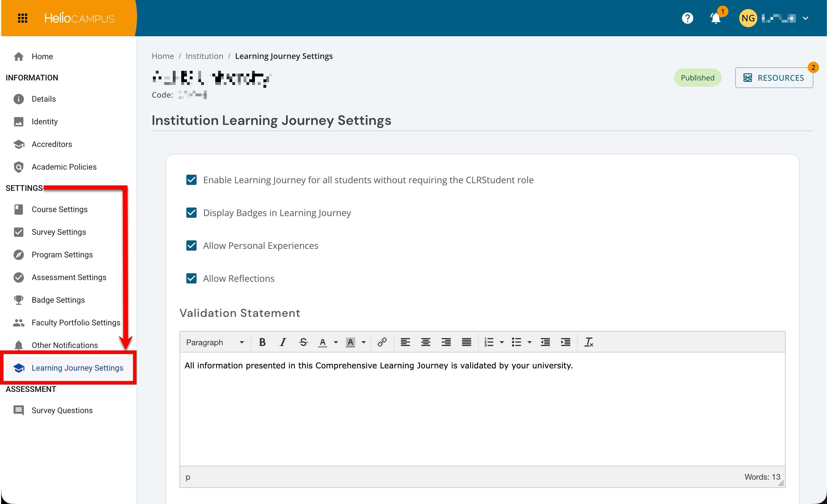Viewport: 827px width, 504px height.
Task: Toggle the Allow Personal Experiences checkbox
Action: [191, 245]
